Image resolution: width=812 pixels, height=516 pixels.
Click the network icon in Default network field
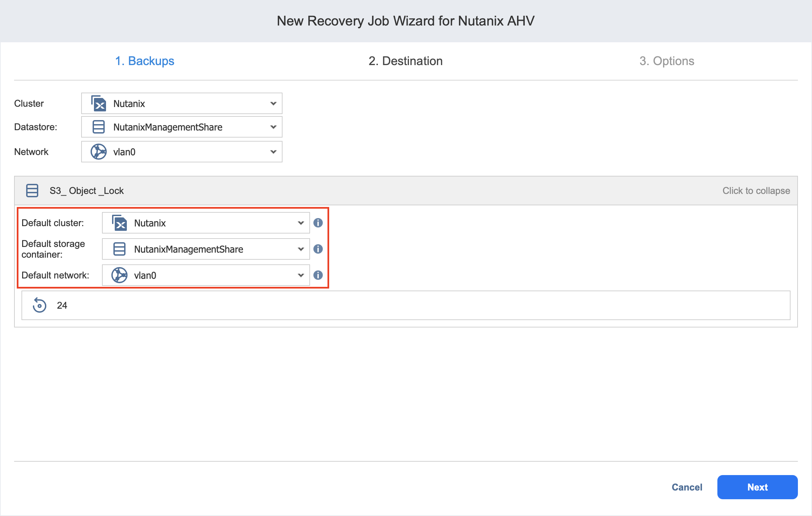(x=119, y=275)
